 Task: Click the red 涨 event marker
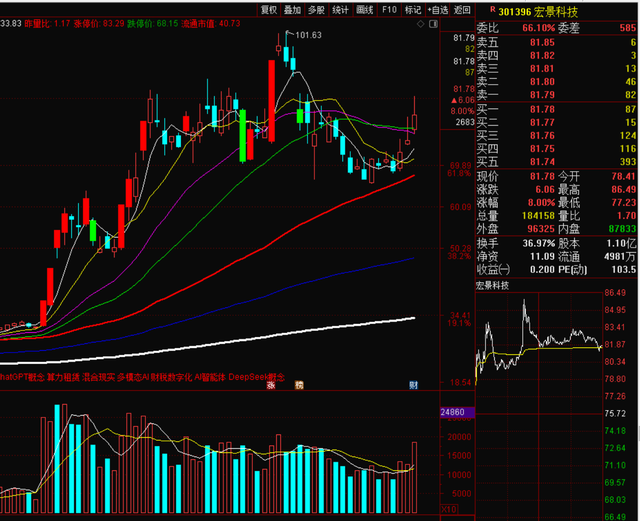click(x=271, y=385)
